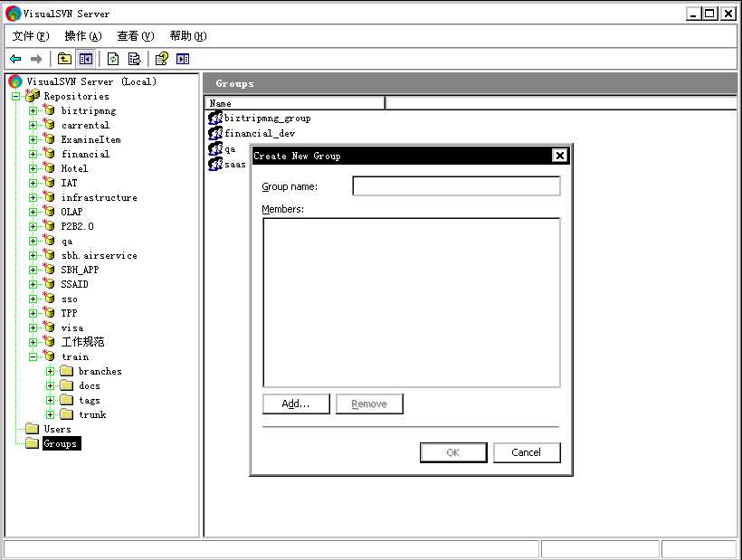Select the financial_dev group icon
The image size is (742, 560).
tap(215, 133)
